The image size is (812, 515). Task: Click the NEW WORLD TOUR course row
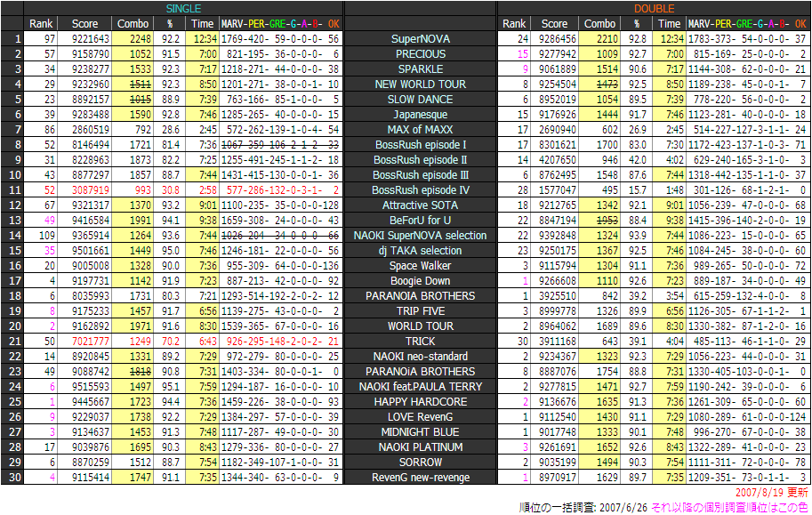[420, 84]
